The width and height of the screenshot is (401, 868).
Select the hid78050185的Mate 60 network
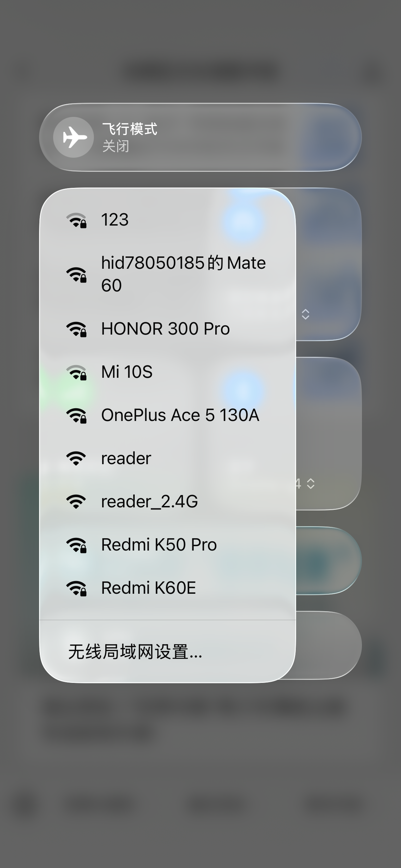pos(168,274)
